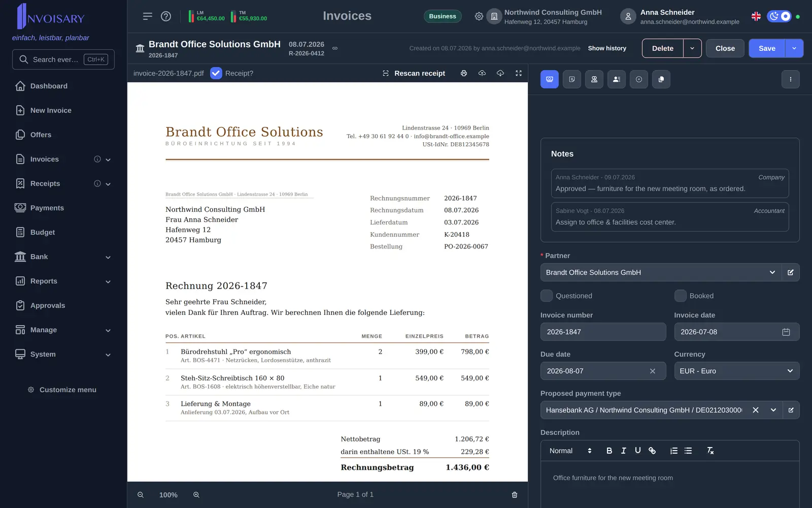Image resolution: width=812 pixels, height=508 pixels.
Task: Open the Normal text style dropdown
Action: click(x=570, y=451)
